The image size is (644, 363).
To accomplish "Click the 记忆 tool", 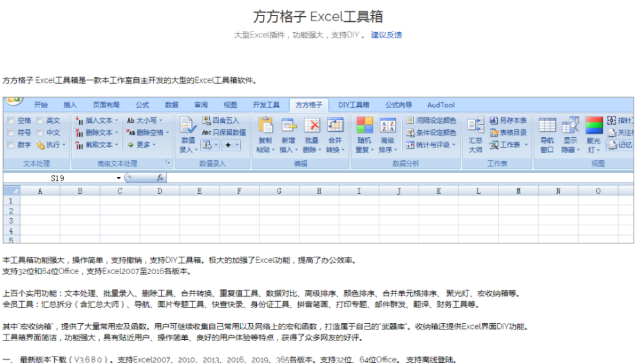I will (x=620, y=145).
